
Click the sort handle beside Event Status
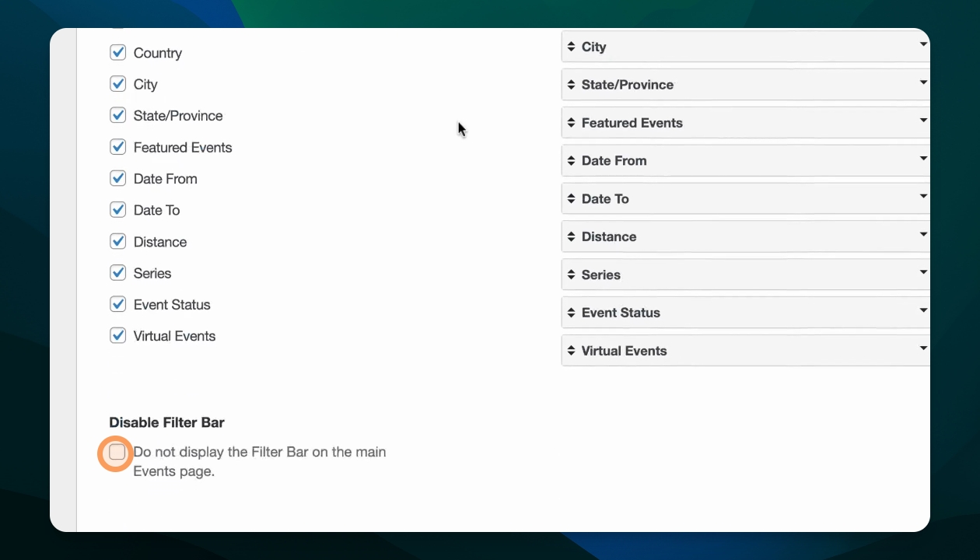(x=572, y=313)
